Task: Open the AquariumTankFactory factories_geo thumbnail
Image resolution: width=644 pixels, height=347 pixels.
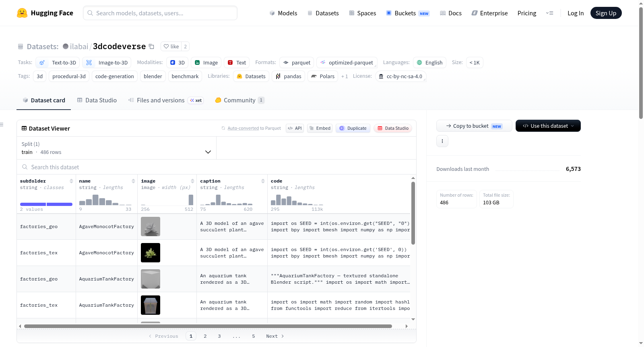Action: pos(151,279)
